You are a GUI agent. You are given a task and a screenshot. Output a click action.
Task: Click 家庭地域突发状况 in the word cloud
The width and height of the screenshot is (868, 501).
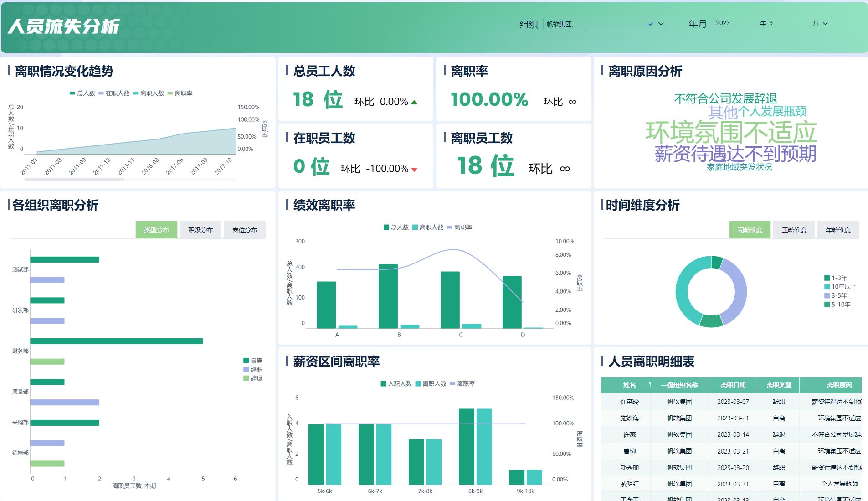(x=739, y=167)
